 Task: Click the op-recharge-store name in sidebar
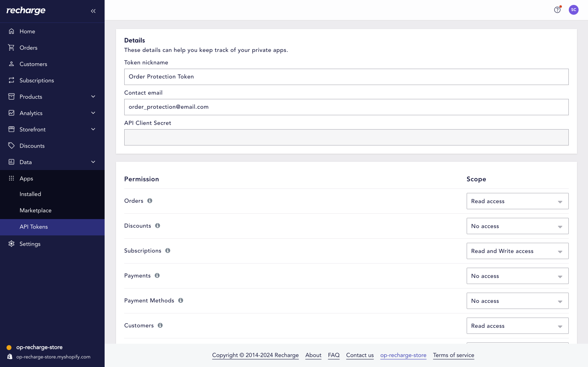click(x=39, y=347)
